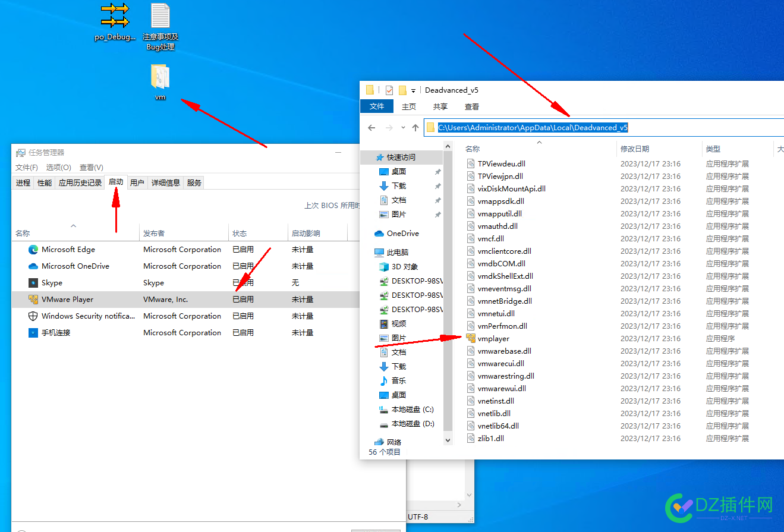Go up one folder level in Explorer
This screenshot has height=532, width=784.
[415, 128]
